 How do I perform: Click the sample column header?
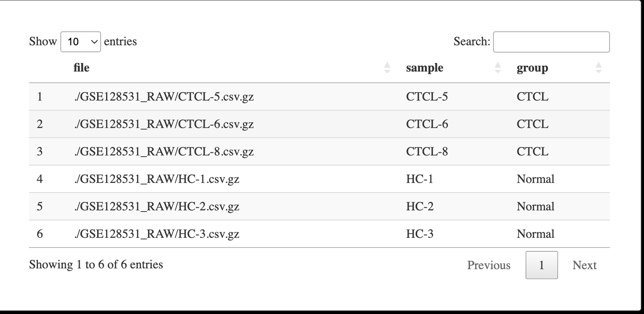424,68
